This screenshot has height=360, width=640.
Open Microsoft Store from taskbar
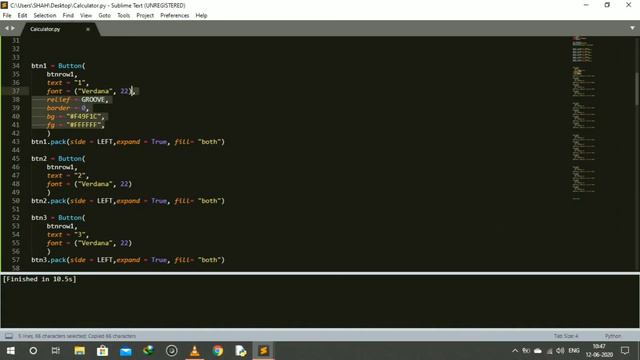click(102, 351)
